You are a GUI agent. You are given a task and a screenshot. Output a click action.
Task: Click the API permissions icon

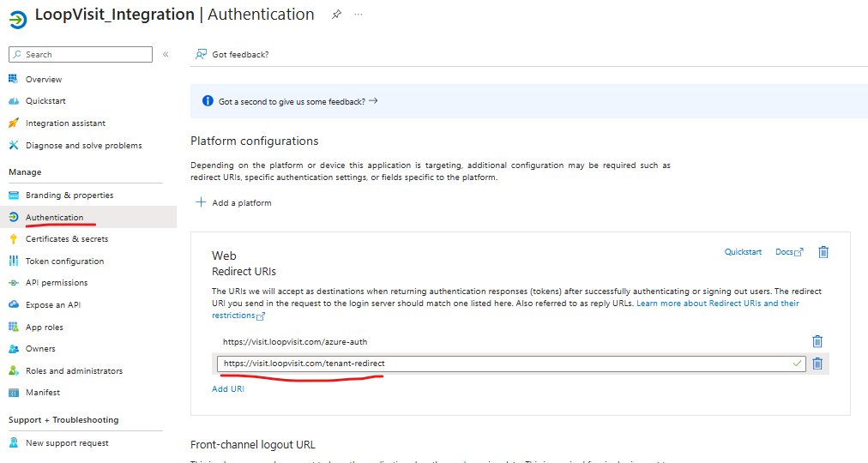(13, 283)
